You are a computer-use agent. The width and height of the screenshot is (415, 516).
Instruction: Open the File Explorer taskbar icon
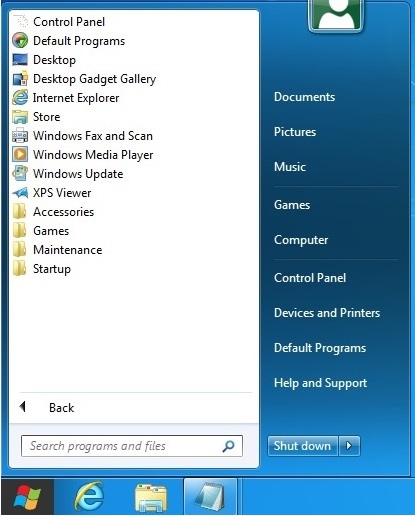(x=151, y=498)
